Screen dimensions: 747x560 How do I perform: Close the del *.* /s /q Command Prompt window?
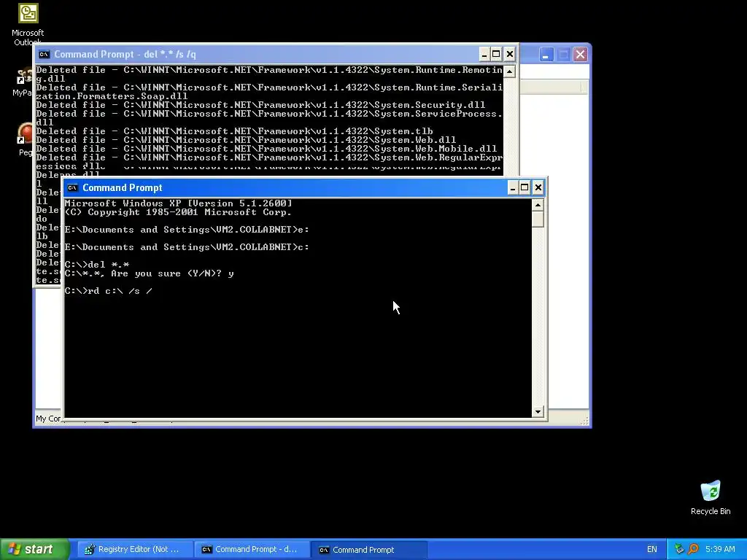[510, 54]
